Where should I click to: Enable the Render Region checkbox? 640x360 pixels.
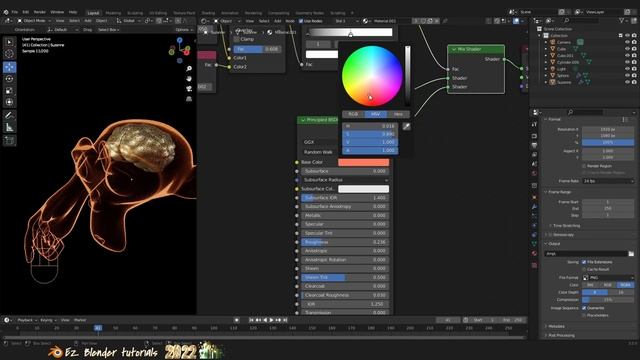click(x=584, y=166)
